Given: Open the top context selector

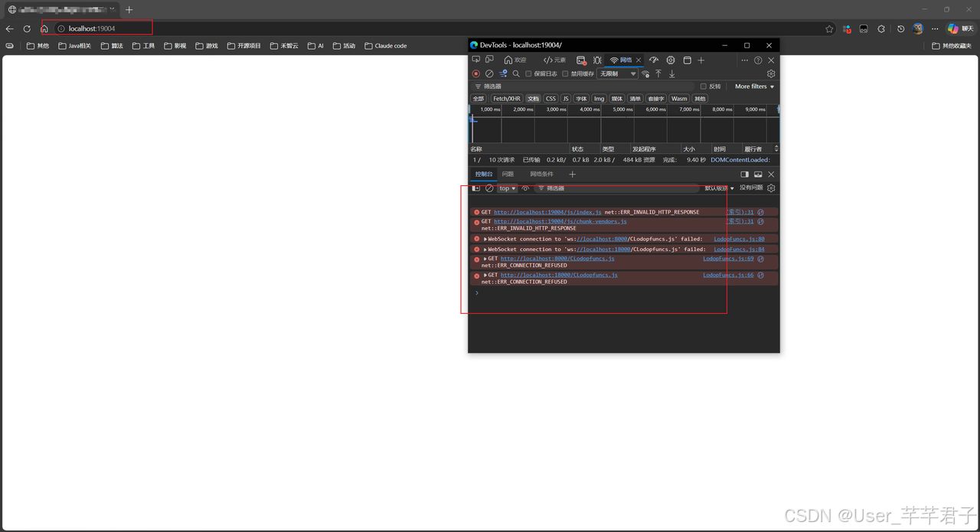Looking at the screenshot, I should point(508,188).
